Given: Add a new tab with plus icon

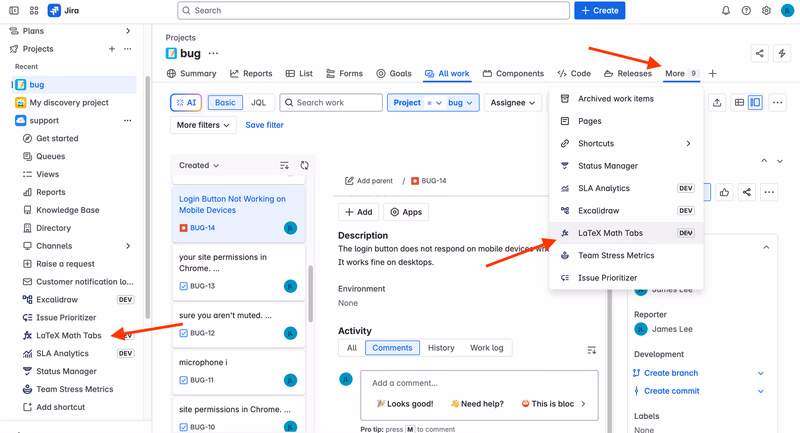Looking at the screenshot, I should (713, 73).
